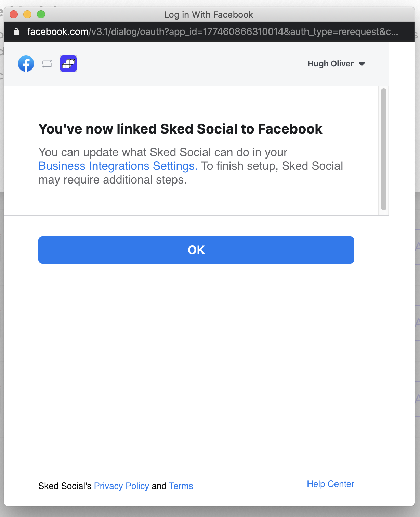Visit the Help Center link
Viewport: 420px width, 517px height.
coord(330,484)
